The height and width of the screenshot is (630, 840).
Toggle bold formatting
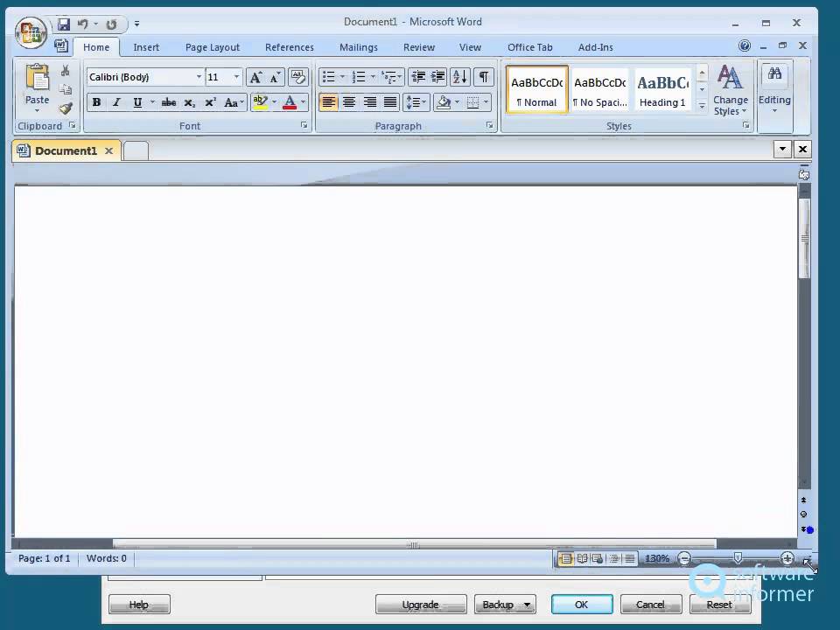pyautogui.click(x=96, y=102)
